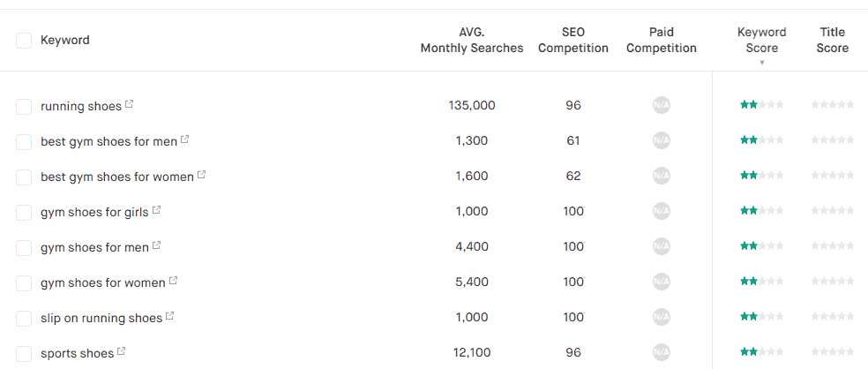Click keyword score stars for running shoes
This screenshot has width=868, height=369.
point(761,105)
